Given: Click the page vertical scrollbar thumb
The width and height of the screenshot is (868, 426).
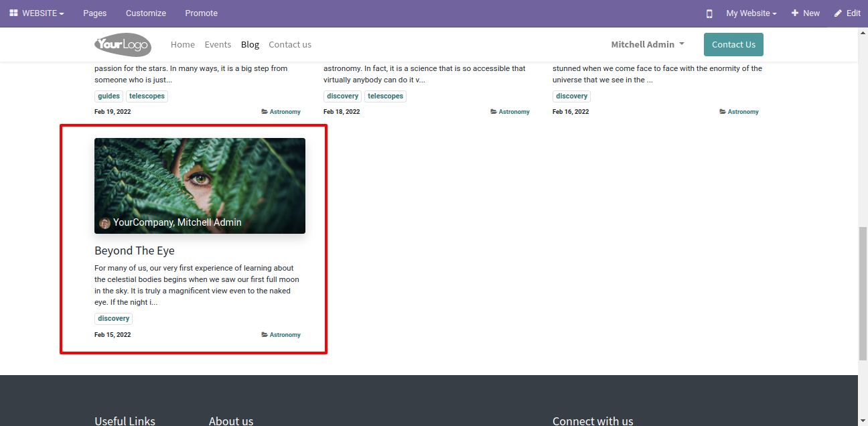Looking at the screenshot, I should pyautogui.click(x=863, y=293).
